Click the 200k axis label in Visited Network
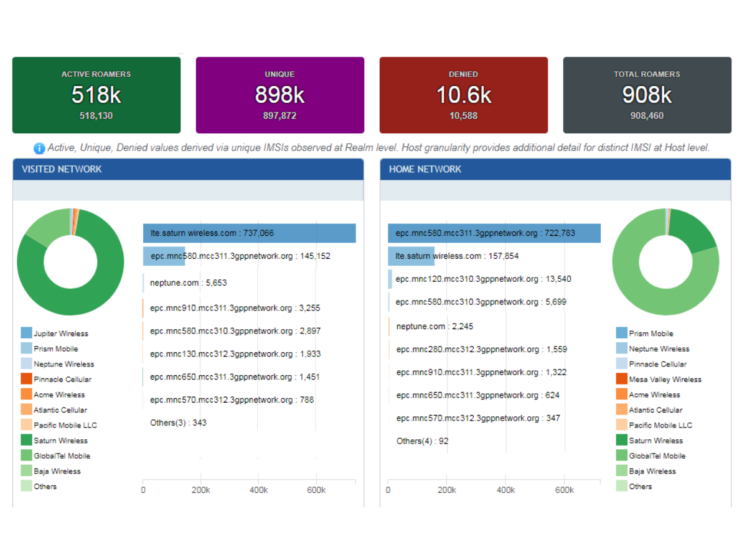 [x=200, y=490]
